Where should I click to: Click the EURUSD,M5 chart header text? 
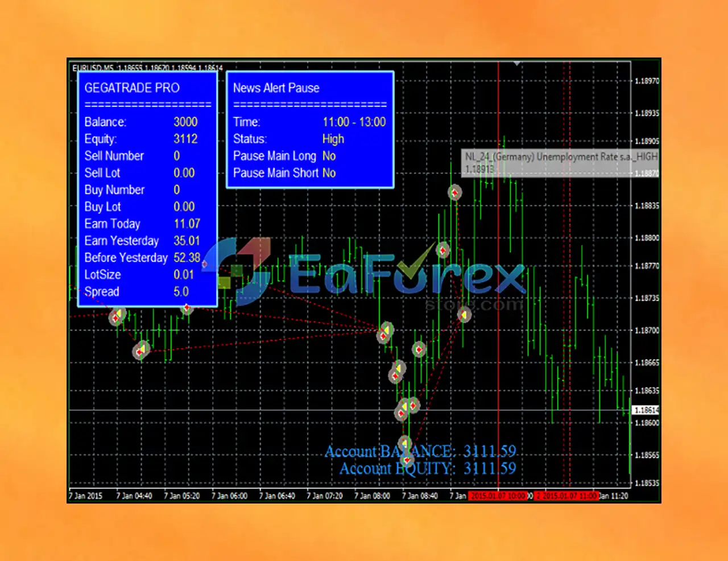pyautogui.click(x=147, y=68)
